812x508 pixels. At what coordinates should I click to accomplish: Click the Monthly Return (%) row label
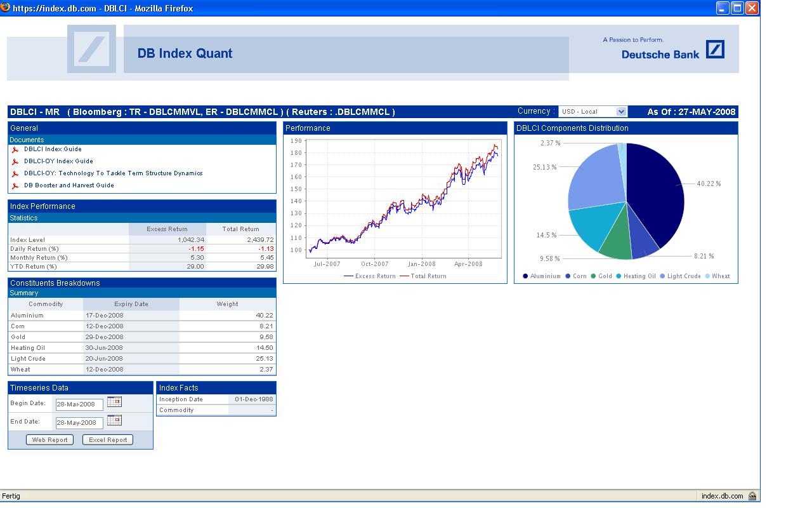(39, 258)
